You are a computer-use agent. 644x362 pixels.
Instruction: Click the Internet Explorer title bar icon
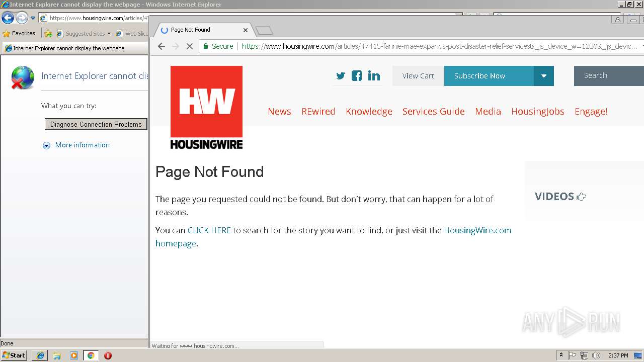[5, 5]
